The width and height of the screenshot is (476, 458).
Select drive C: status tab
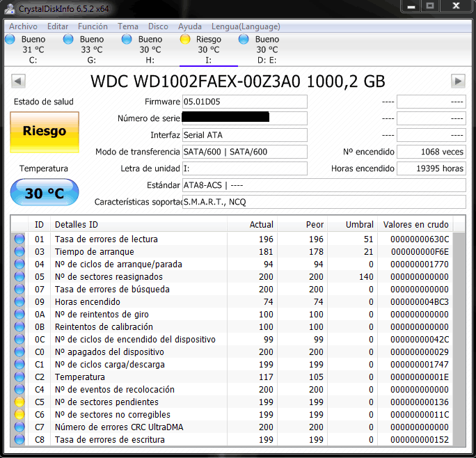[x=33, y=49]
